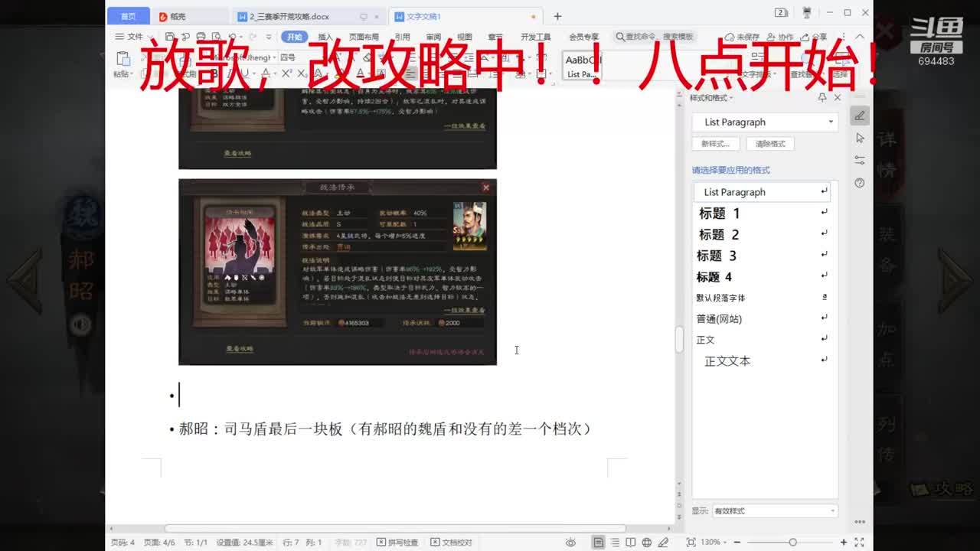Pin the styles and formatting panel
Screen dimensions: 980x551
click(x=822, y=98)
